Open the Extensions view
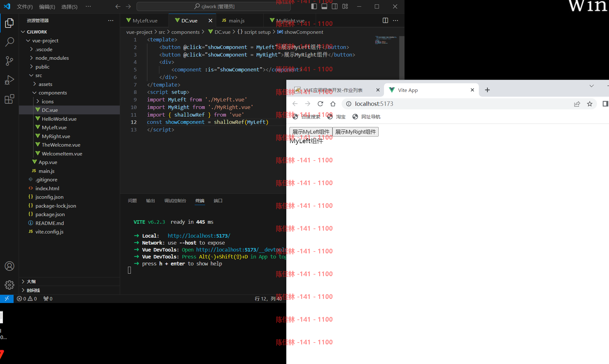The width and height of the screenshot is (609, 364). pyautogui.click(x=9, y=99)
